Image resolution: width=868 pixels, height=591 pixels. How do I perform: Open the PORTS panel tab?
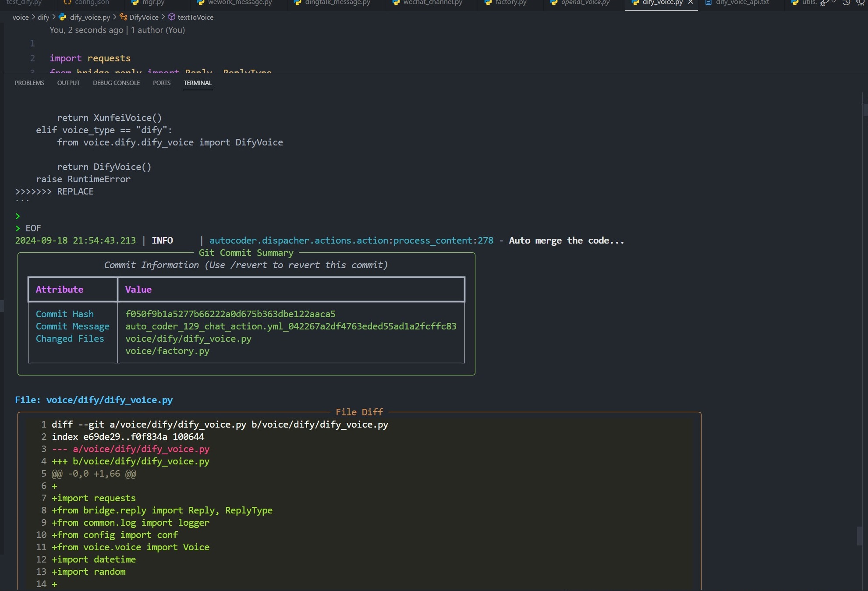tap(162, 83)
